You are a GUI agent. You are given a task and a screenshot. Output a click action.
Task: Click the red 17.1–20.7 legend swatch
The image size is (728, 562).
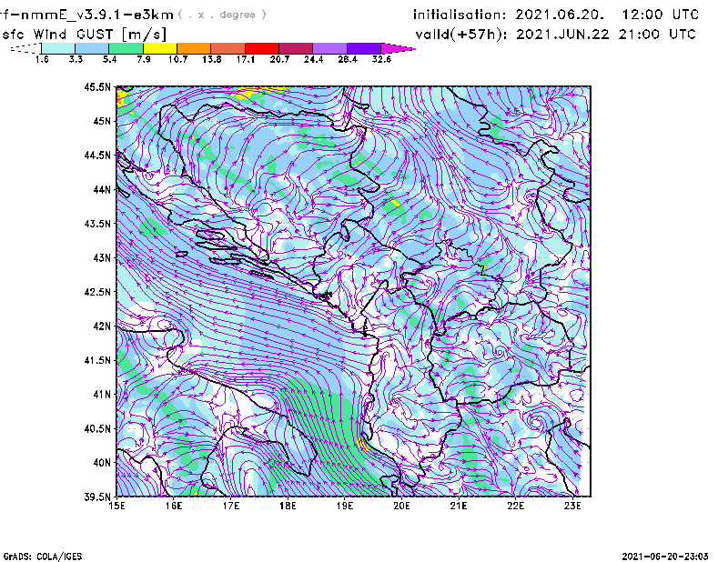coord(262,48)
